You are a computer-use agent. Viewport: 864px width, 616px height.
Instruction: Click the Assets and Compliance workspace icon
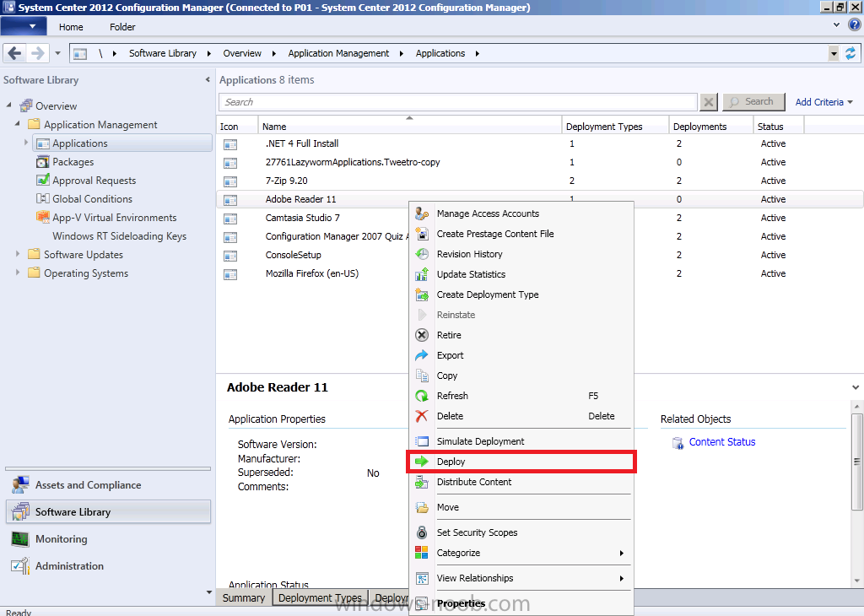click(x=20, y=485)
